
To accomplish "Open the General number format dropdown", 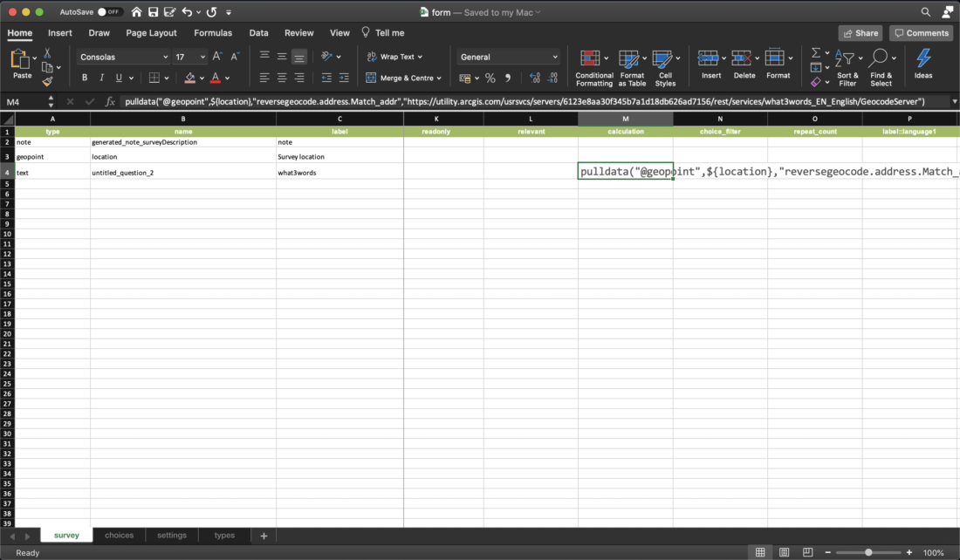I will point(555,57).
